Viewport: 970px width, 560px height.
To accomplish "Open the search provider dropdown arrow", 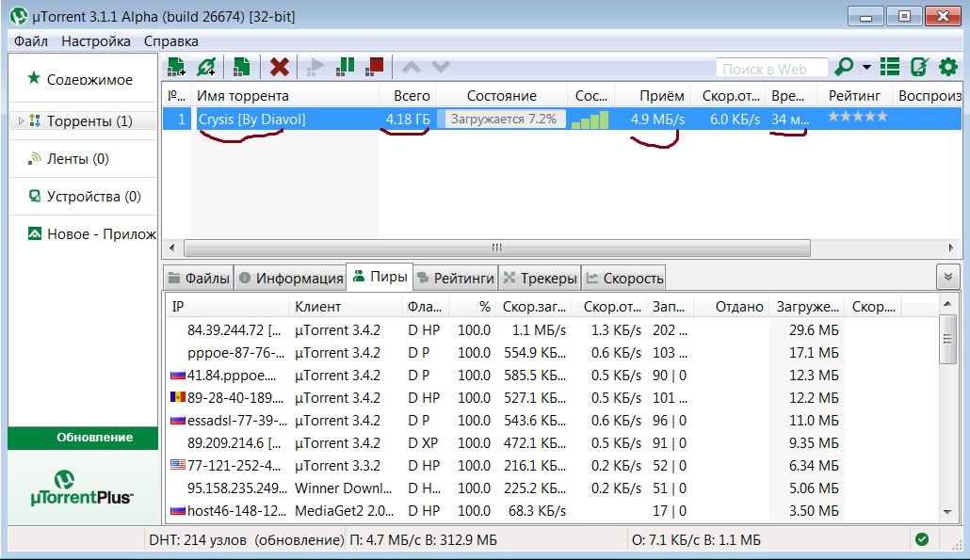I will click(866, 68).
